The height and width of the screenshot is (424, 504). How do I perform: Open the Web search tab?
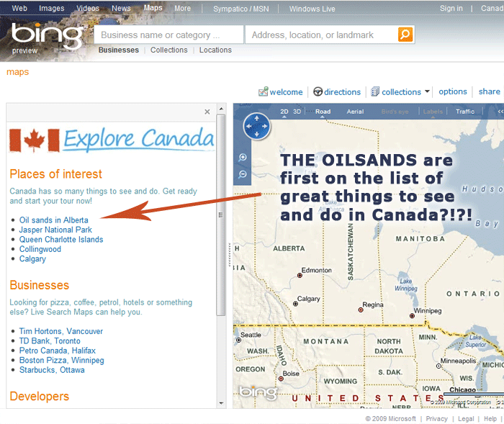[x=19, y=9]
